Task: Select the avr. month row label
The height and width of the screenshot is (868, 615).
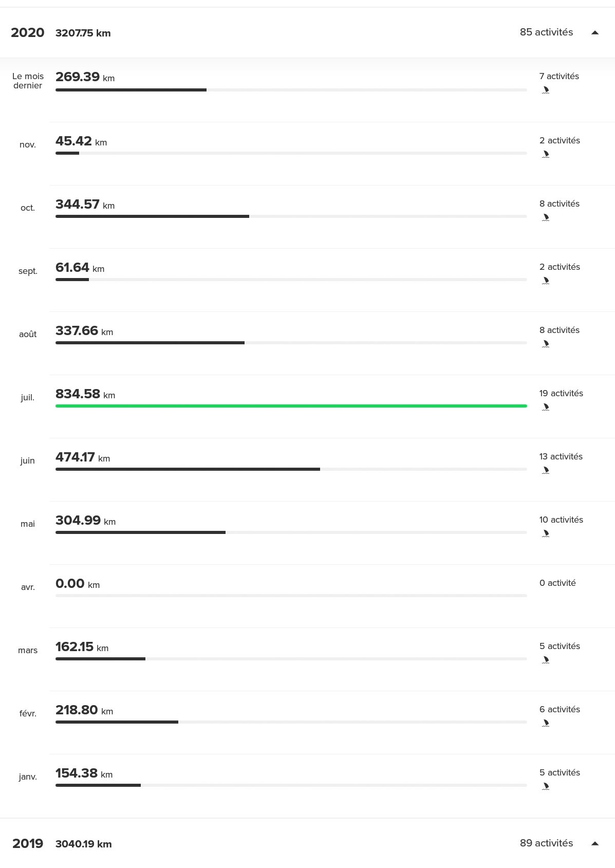Action: pos(28,587)
